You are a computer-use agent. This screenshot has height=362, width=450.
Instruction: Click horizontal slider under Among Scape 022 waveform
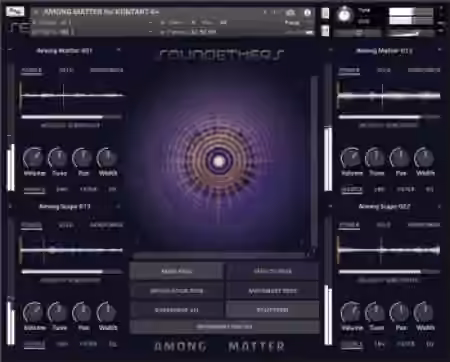tap(389, 272)
